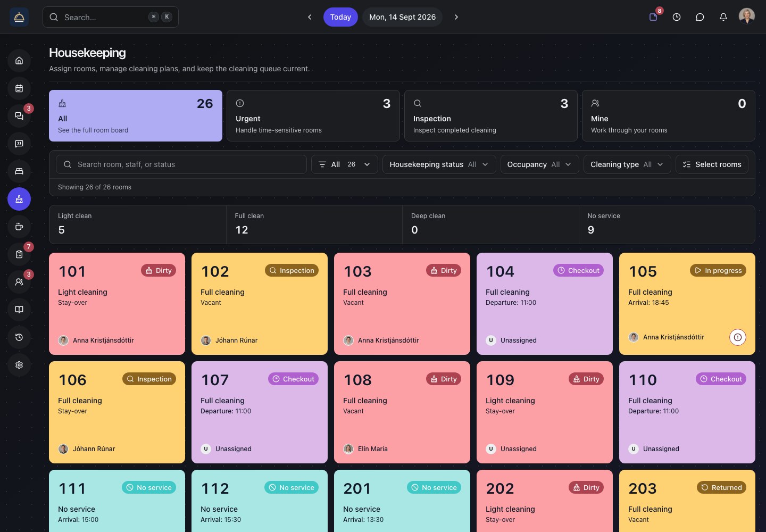Click the Light clean count tile

point(138,225)
